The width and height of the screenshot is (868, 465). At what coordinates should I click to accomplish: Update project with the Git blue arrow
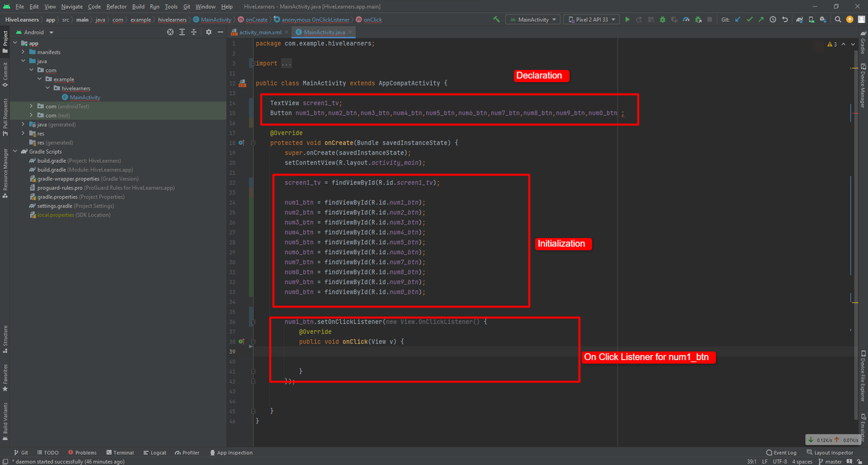pyautogui.click(x=737, y=20)
